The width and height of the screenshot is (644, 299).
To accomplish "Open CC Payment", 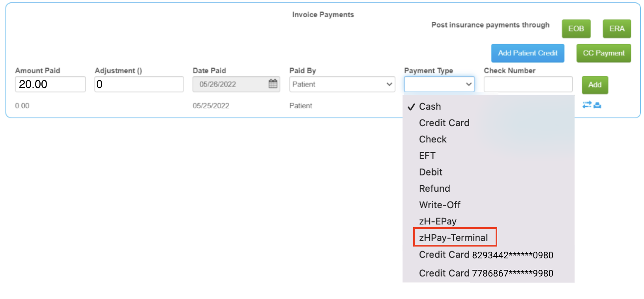I will point(604,53).
